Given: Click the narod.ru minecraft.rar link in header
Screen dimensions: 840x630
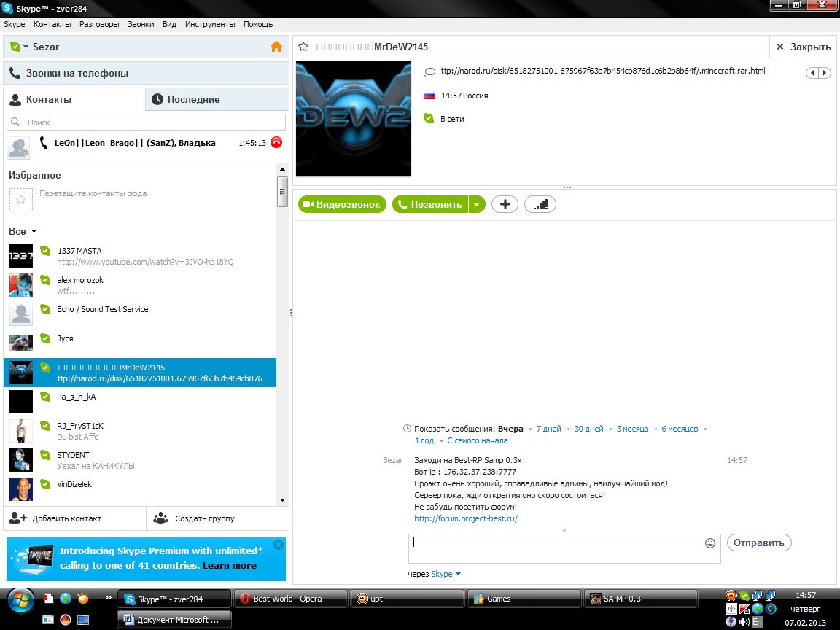Looking at the screenshot, I should click(603, 71).
